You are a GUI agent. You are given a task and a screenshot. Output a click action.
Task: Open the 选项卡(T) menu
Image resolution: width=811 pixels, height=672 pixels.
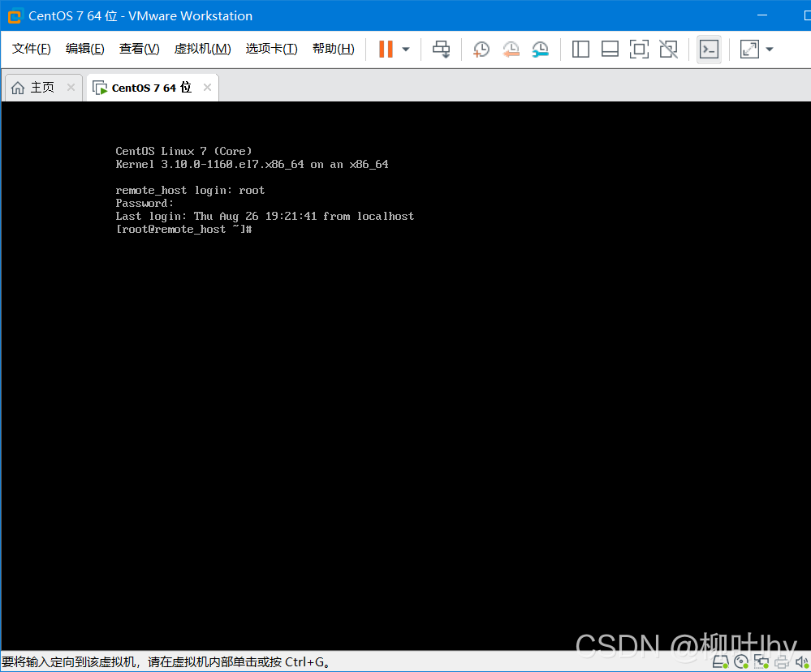[271, 49]
